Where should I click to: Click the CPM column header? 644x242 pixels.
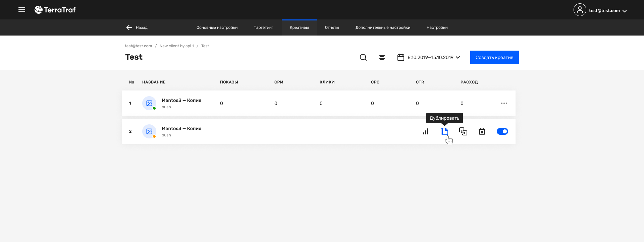pos(279,82)
